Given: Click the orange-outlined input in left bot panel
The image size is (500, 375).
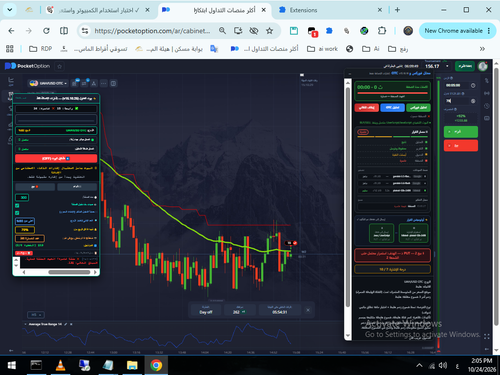Looking at the screenshot, I should (x=30, y=238).
